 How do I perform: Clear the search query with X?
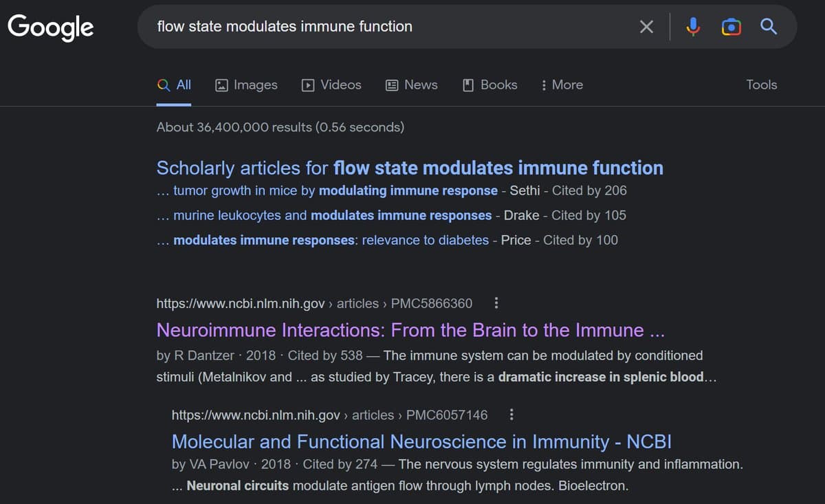(646, 27)
